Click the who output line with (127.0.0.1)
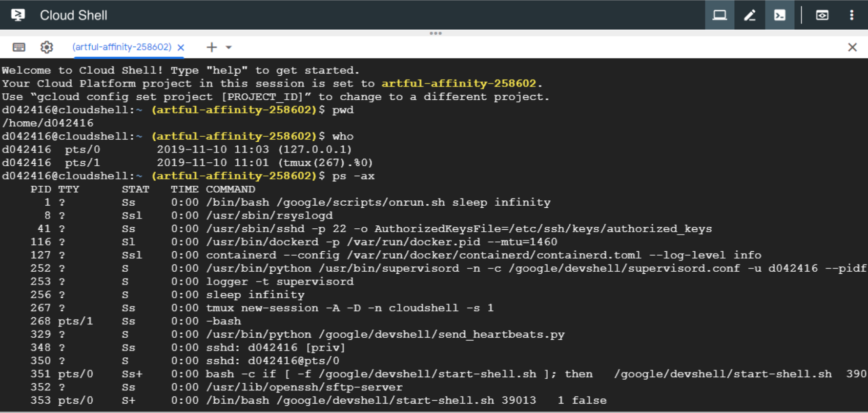 coord(177,150)
